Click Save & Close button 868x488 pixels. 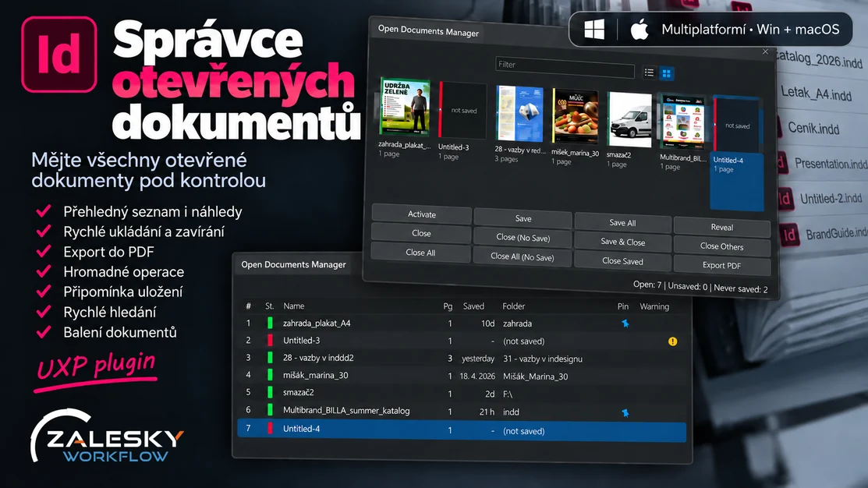pos(623,242)
